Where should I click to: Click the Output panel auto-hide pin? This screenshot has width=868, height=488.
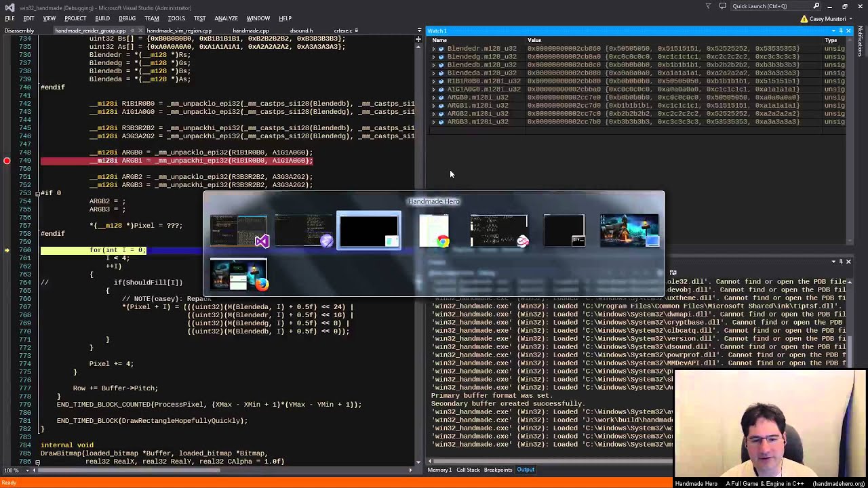coord(841,262)
